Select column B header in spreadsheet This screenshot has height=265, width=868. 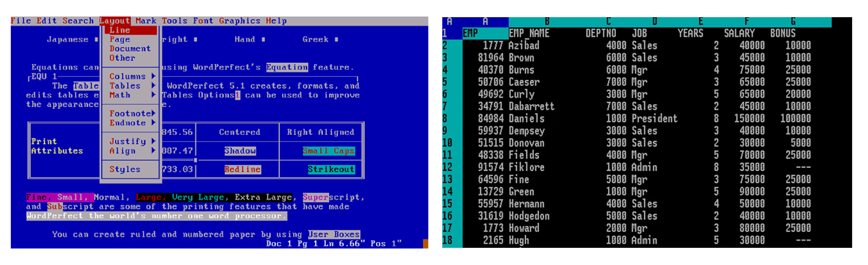coord(547,22)
